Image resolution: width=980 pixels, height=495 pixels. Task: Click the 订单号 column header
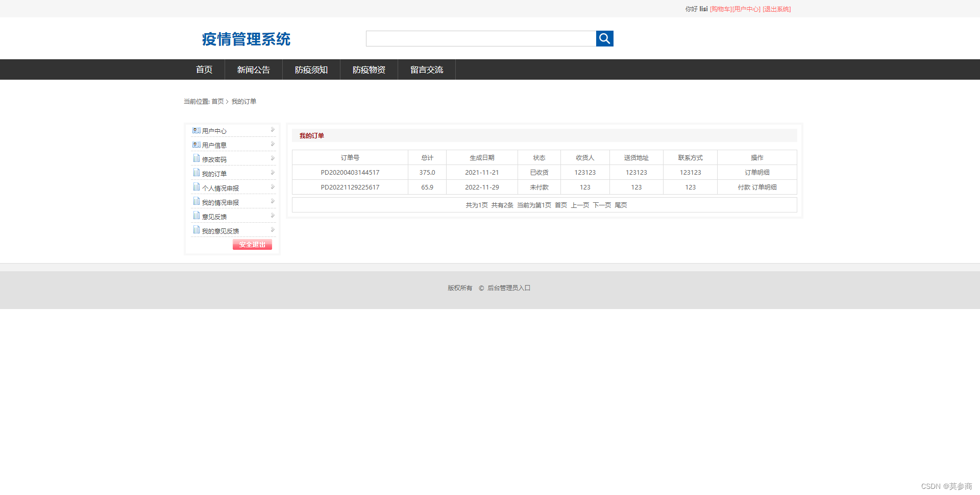(350, 158)
